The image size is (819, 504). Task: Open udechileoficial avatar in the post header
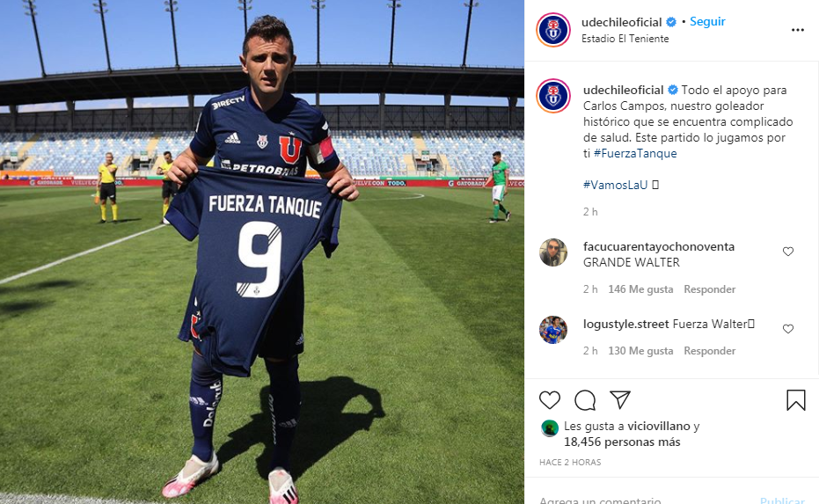pyautogui.click(x=553, y=30)
